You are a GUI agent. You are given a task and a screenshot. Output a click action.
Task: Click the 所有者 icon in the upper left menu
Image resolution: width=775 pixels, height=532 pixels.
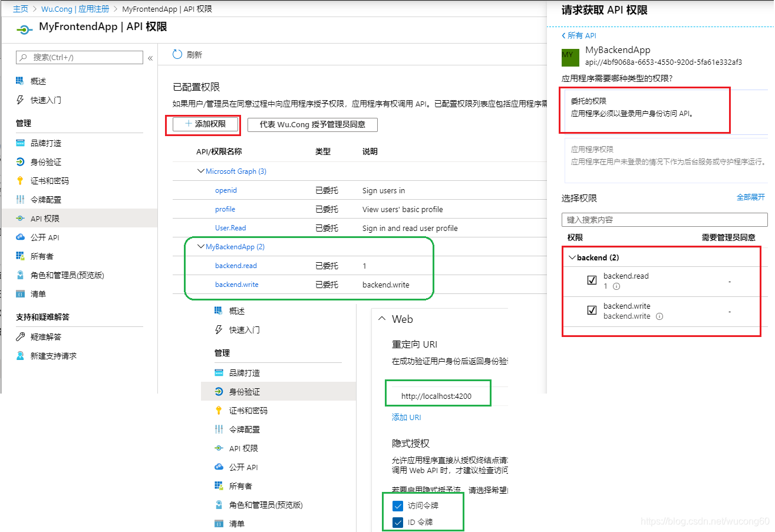[20, 256]
